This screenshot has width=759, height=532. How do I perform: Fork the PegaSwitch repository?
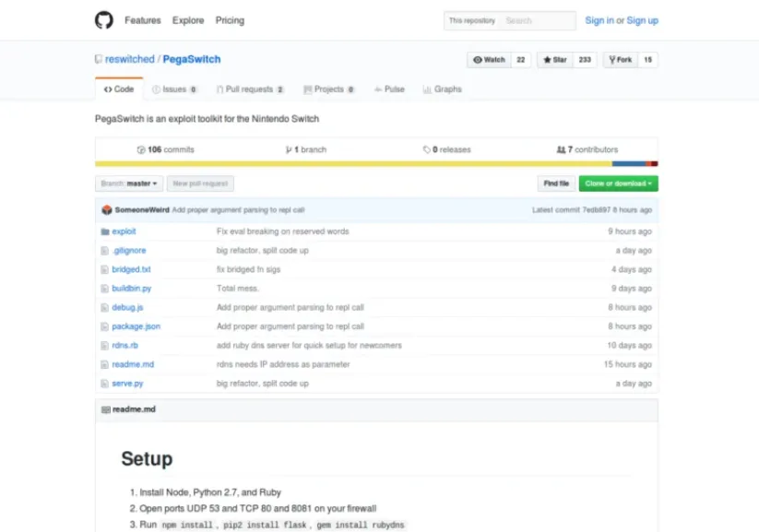click(619, 59)
